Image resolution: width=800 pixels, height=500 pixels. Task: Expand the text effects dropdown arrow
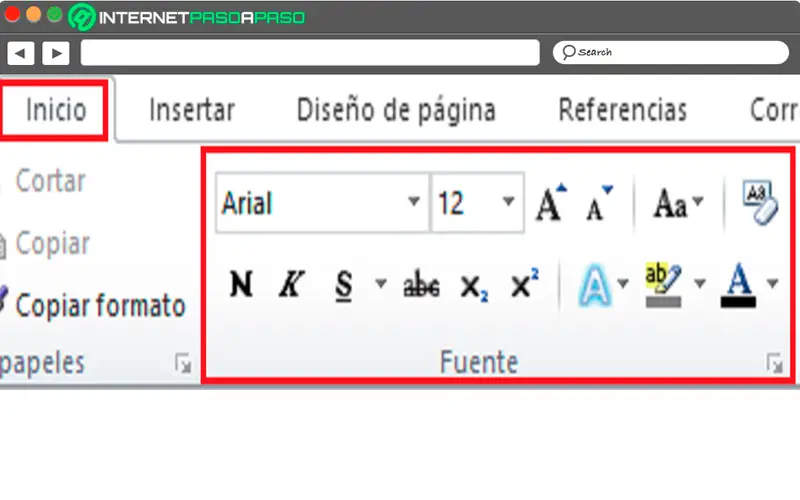[622, 283]
